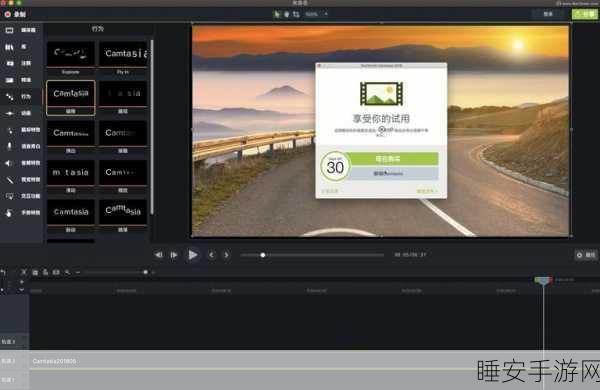The width and height of the screenshot is (600, 390).
Task: Cut the selection with the scissors icon
Action: click(24, 272)
